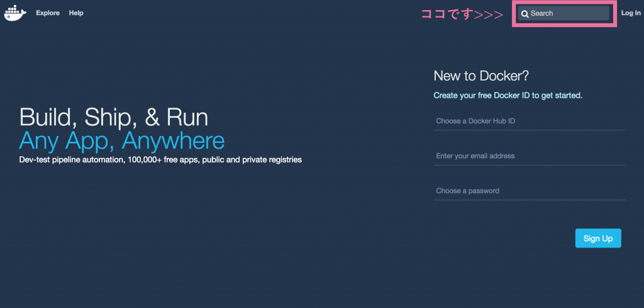This screenshot has width=644, height=308.
Task: Open the Explore page
Action: click(48, 13)
